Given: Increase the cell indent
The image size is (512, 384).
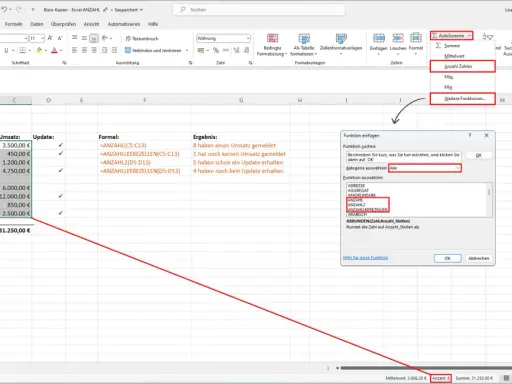Looking at the screenshot, I should 114,50.
